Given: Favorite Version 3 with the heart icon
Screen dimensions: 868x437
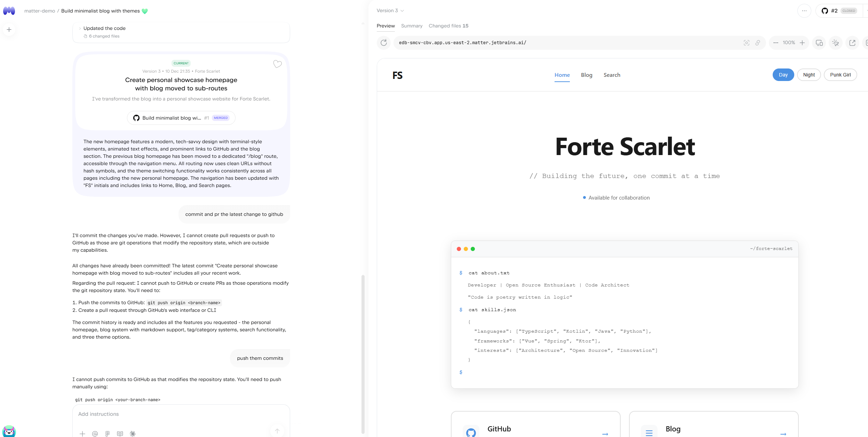Looking at the screenshot, I should click(x=277, y=64).
